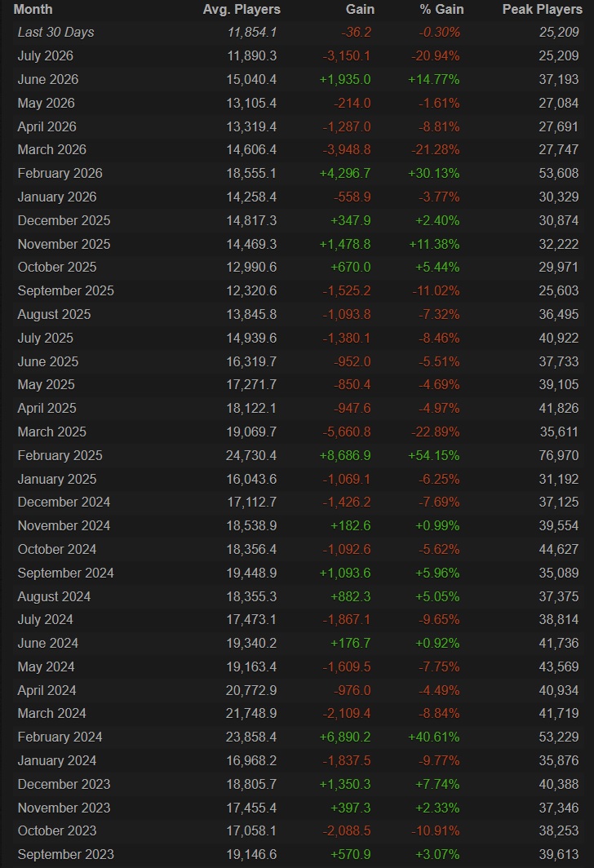Click the peak players value 76,970

coord(559,455)
